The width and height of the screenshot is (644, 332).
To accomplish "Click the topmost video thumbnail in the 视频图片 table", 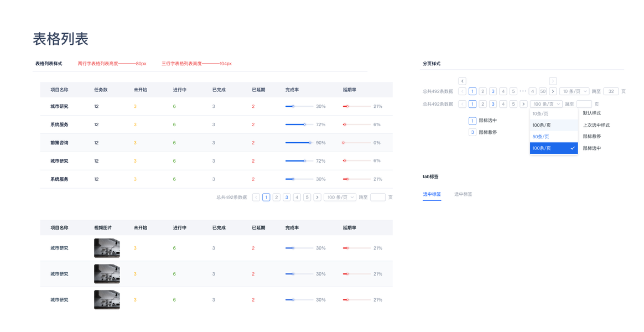I will (x=107, y=248).
